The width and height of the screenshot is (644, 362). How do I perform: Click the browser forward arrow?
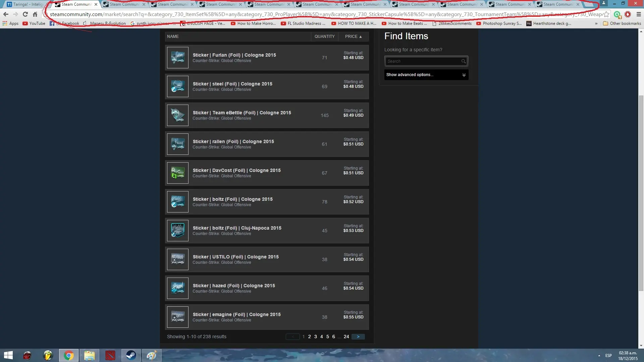point(15,14)
